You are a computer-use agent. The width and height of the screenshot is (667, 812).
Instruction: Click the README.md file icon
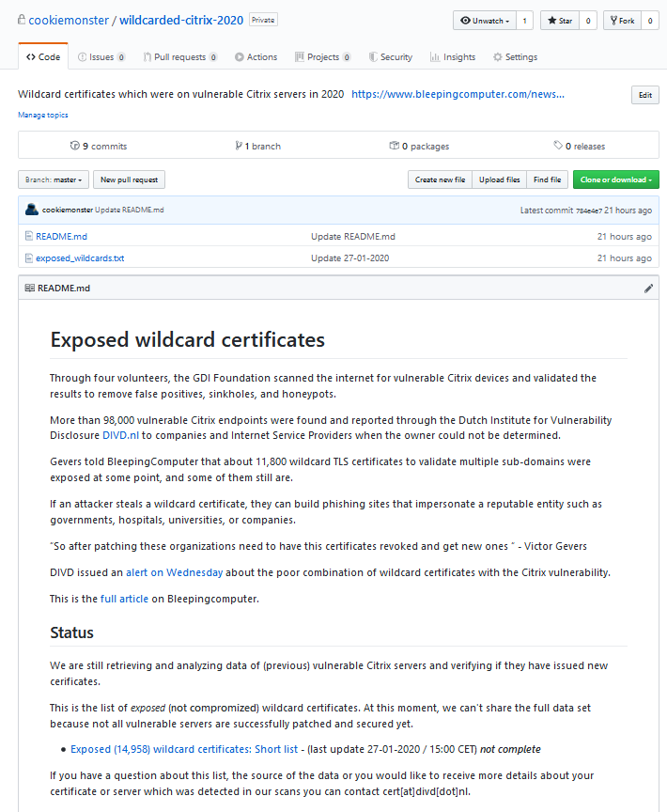pyautogui.click(x=29, y=236)
